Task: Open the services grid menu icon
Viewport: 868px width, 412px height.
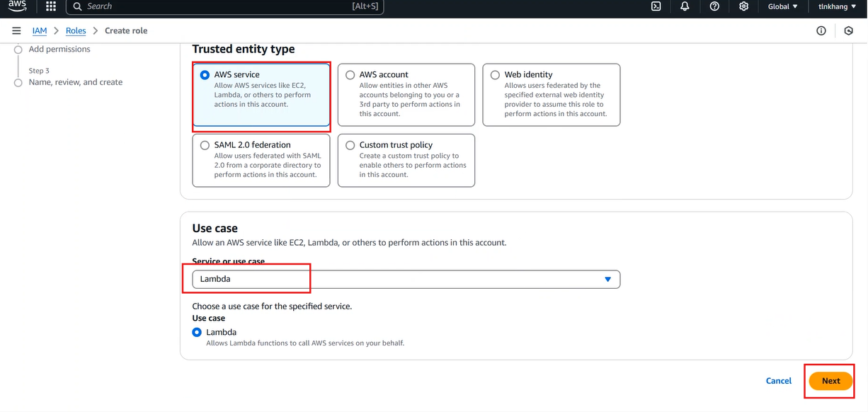Action: pyautogui.click(x=51, y=6)
